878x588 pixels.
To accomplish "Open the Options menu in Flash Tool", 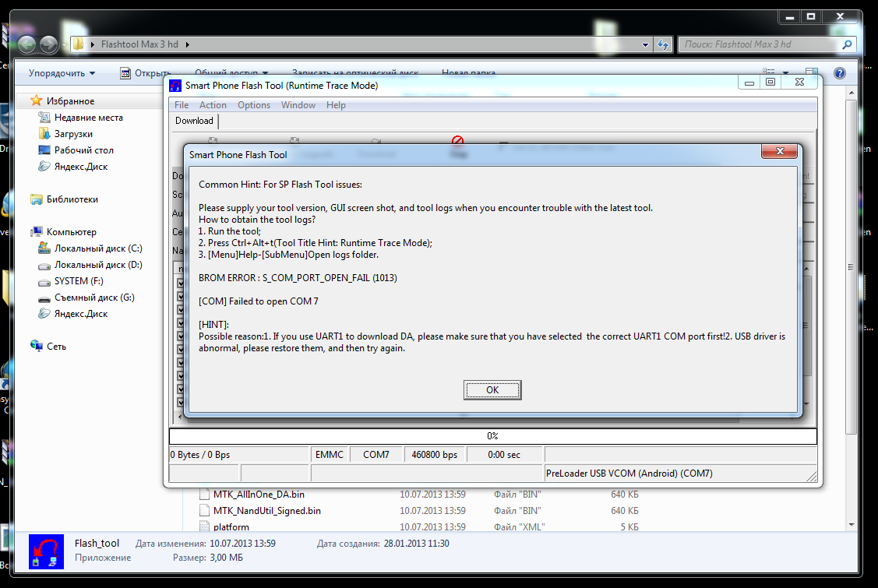I will click(254, 104).
